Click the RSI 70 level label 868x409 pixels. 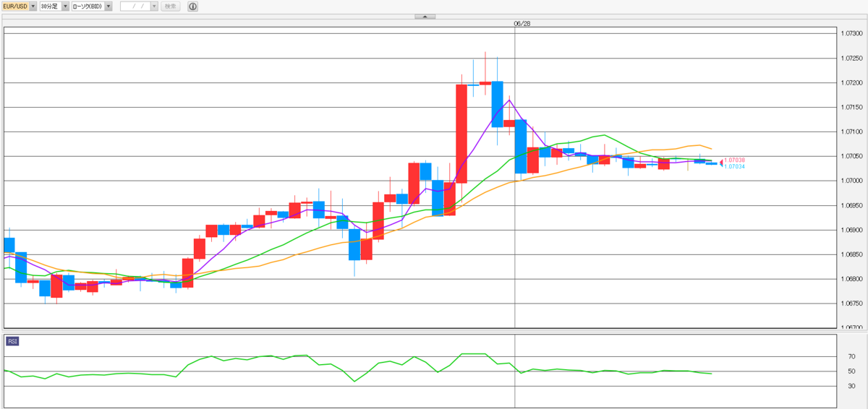[x=851, y=357]
